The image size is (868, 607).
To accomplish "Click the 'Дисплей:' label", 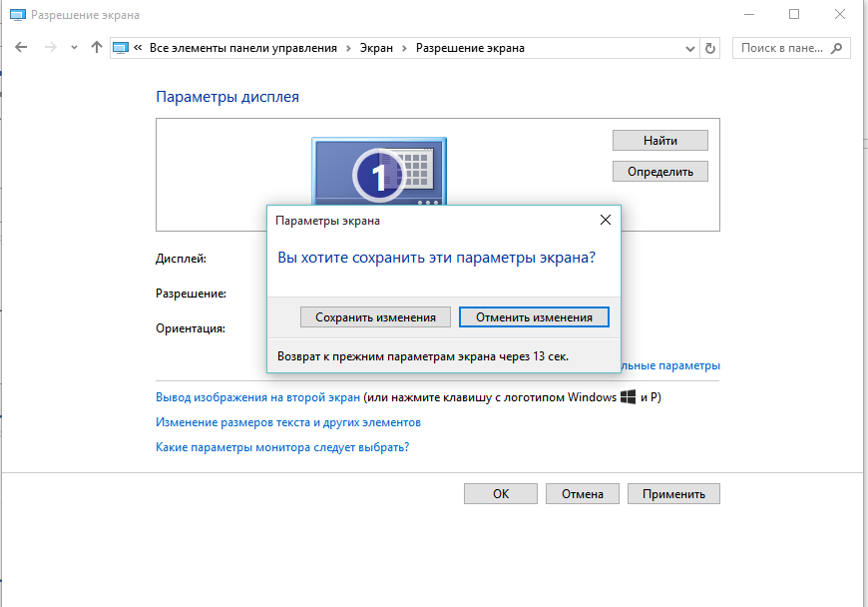I will click(181, 259).
